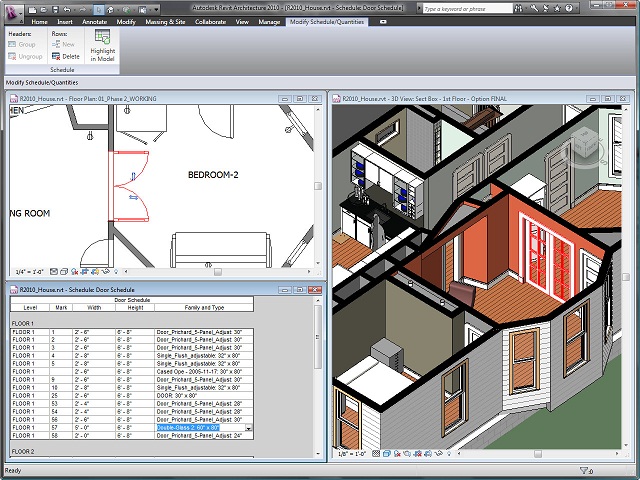640x480 pixels.
Task: Toggle Reveal Hidden Elements lightbulb in 3D view
Action: pyautogui.click(x=449, y=453)
